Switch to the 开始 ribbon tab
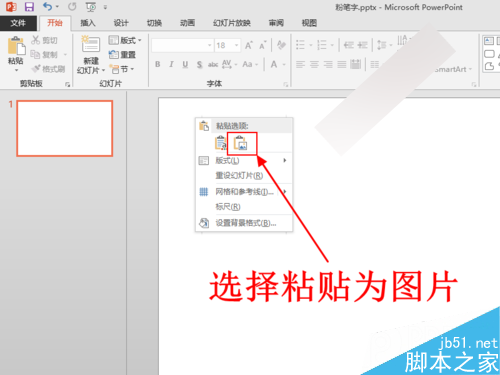 (55, 23)
